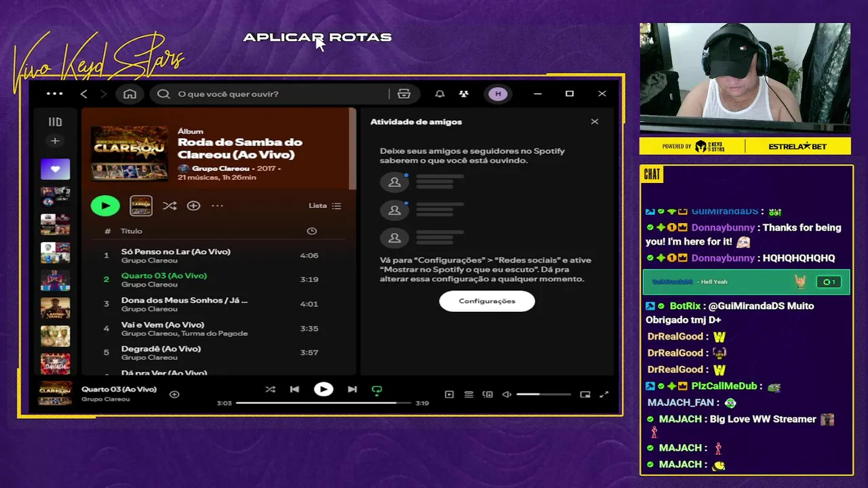Close the Atividade de amigos panel
The height and width of the screenshot is (488, 868).
pyautogui.click(x=595, y=122)
